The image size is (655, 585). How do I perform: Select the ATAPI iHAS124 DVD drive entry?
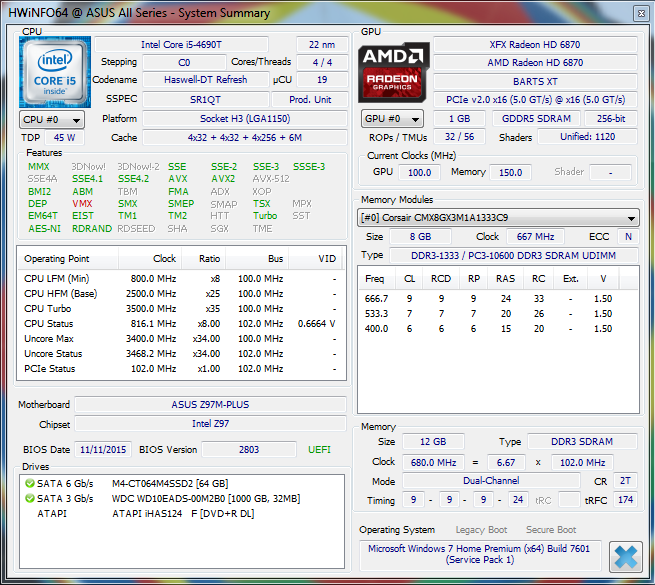[183, 514]
